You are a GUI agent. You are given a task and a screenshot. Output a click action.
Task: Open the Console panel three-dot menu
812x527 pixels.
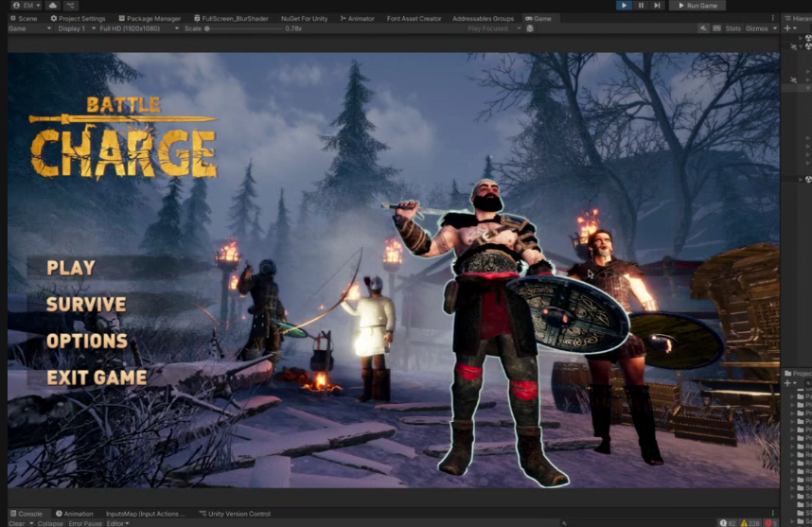pos(772,513)
